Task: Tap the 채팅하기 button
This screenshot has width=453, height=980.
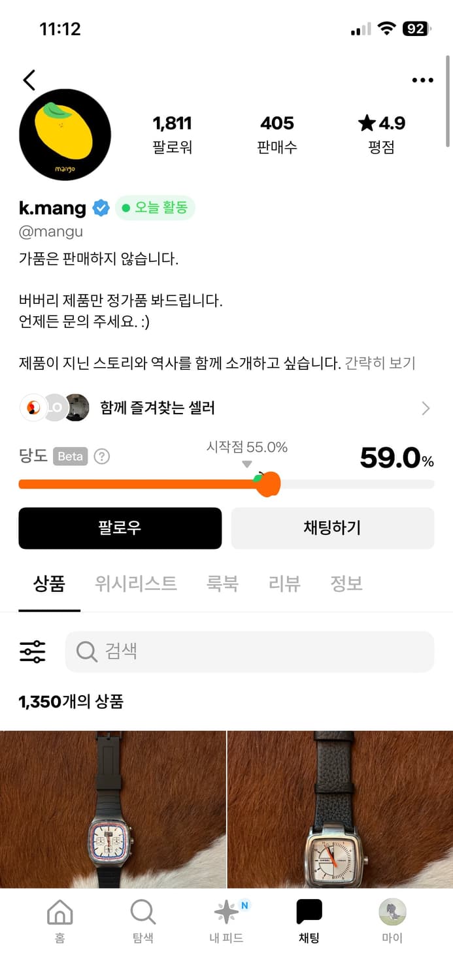Action: (x=333, y=528)
